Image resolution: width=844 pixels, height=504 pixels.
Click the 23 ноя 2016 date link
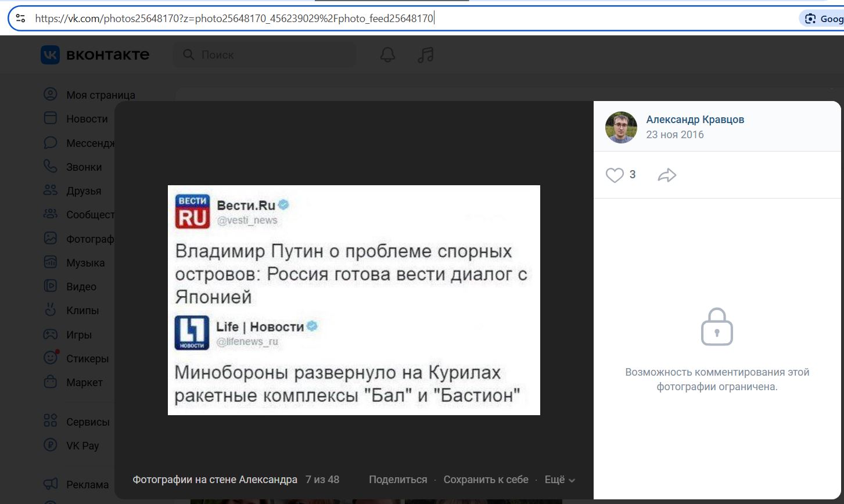[x=675, y=135]
